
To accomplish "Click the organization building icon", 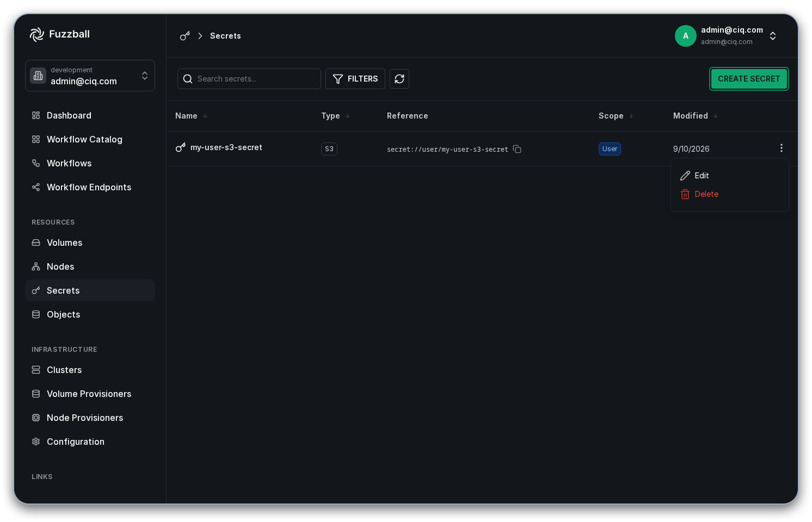I will pyautogui.click(x=38, y=76).
